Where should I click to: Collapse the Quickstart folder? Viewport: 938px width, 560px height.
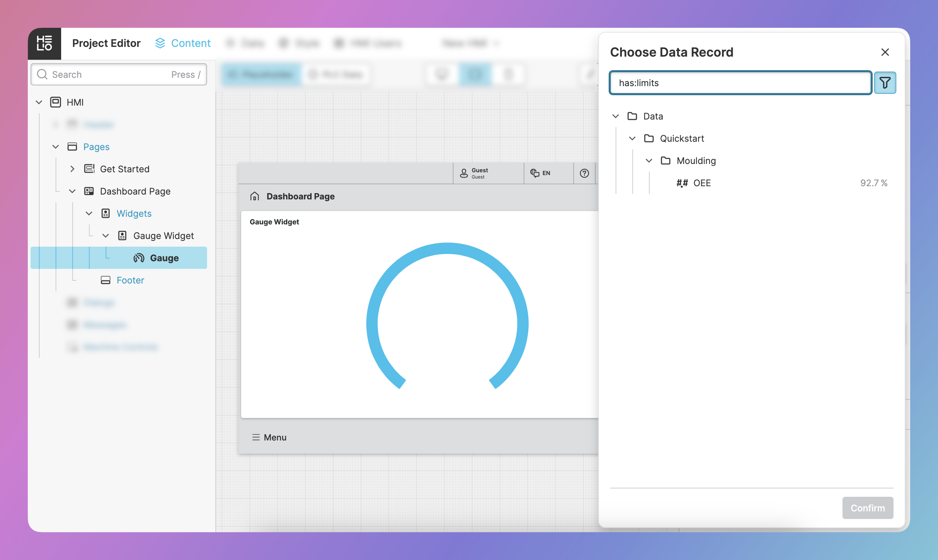point(632,139)
